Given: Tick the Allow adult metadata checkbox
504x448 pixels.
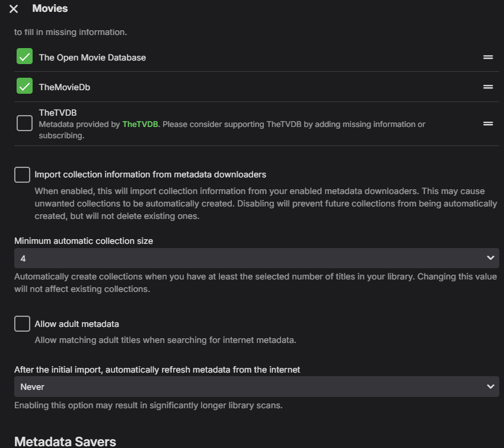Looking at the screenshot, I should (x=22, y=324).
